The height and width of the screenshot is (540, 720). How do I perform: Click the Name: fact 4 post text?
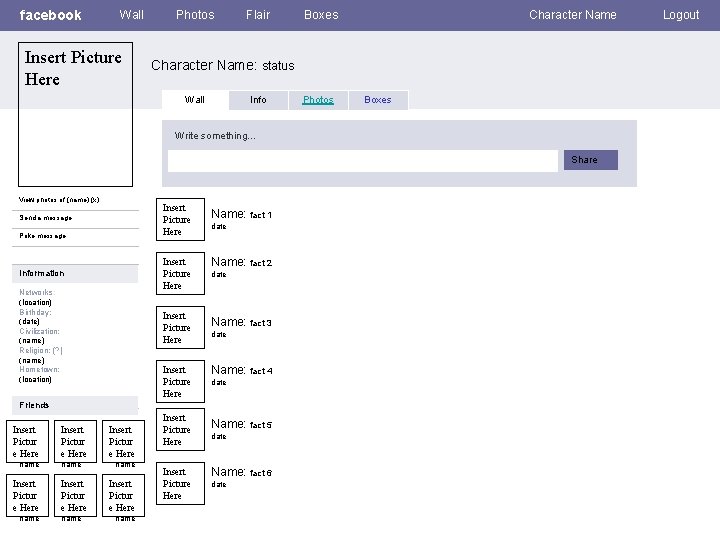242,370
